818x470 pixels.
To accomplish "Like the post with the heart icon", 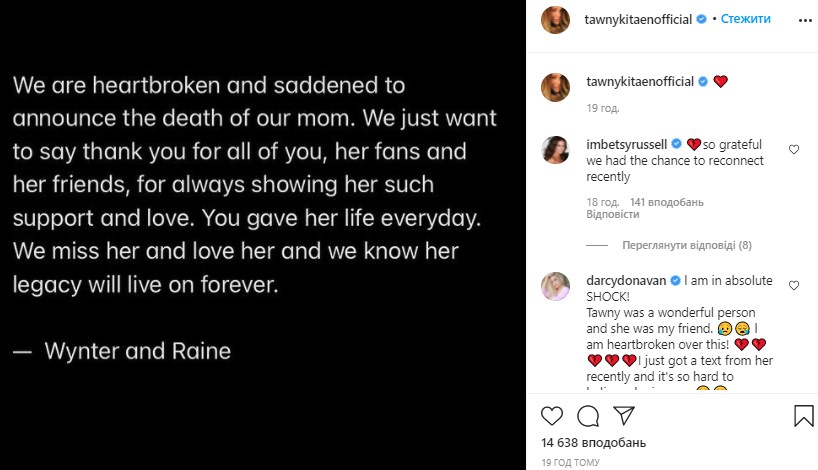I will click(552, 415).
